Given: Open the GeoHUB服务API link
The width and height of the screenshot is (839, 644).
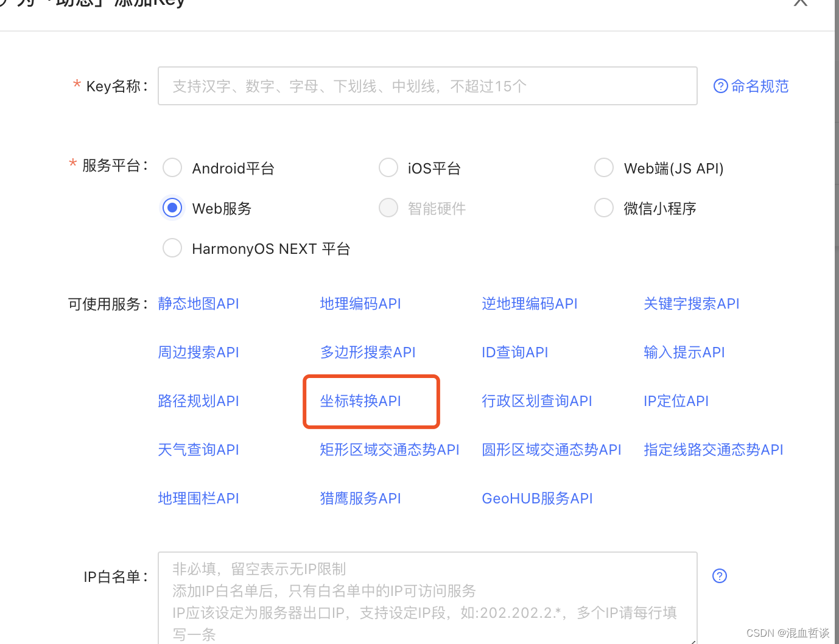Looking at the screenshot, I should pos(537,498).
